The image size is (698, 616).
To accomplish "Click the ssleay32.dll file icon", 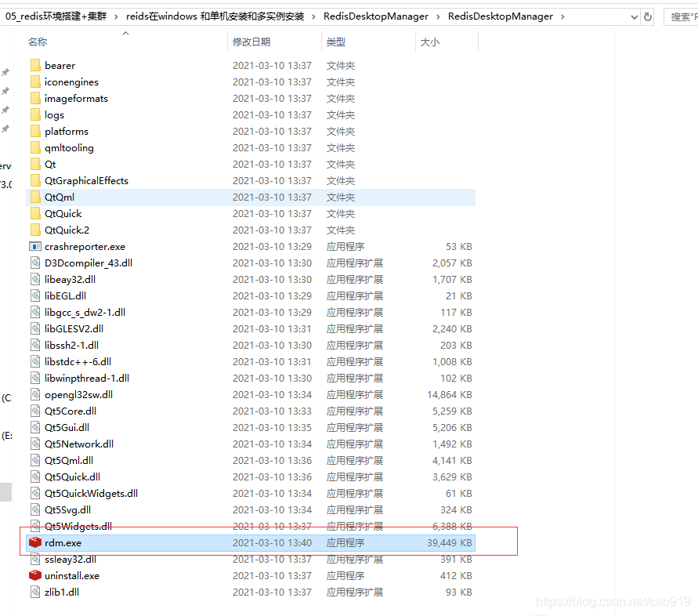I will [x=35, y=560].
